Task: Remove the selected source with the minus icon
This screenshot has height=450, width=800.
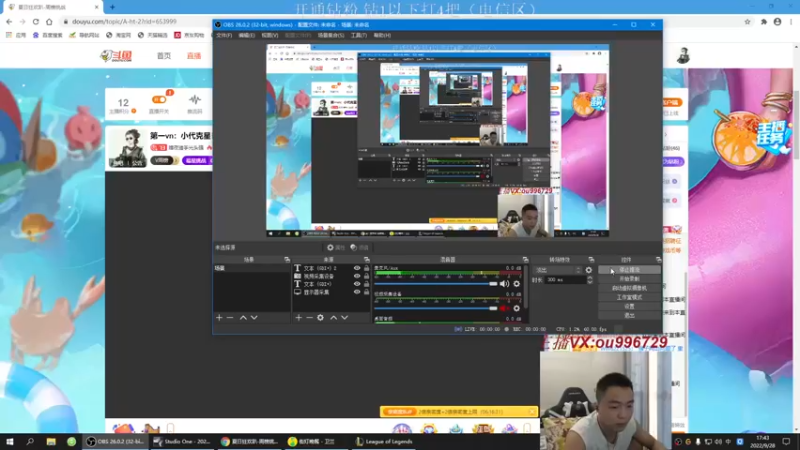Action: point(309,317)
